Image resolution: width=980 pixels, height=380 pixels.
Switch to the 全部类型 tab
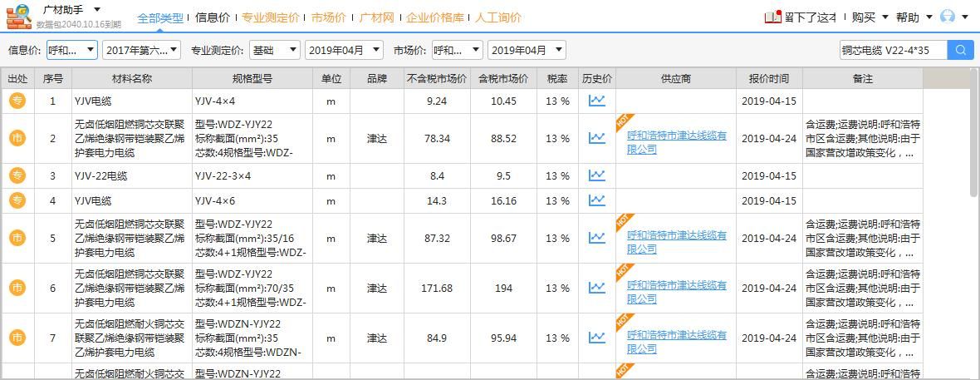(160, 17)
